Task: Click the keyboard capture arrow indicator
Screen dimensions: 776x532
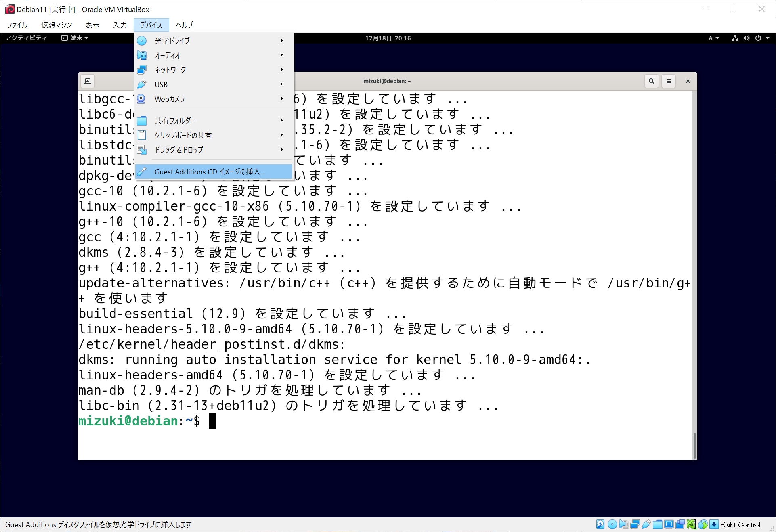Action: click(x=714, y=524)
